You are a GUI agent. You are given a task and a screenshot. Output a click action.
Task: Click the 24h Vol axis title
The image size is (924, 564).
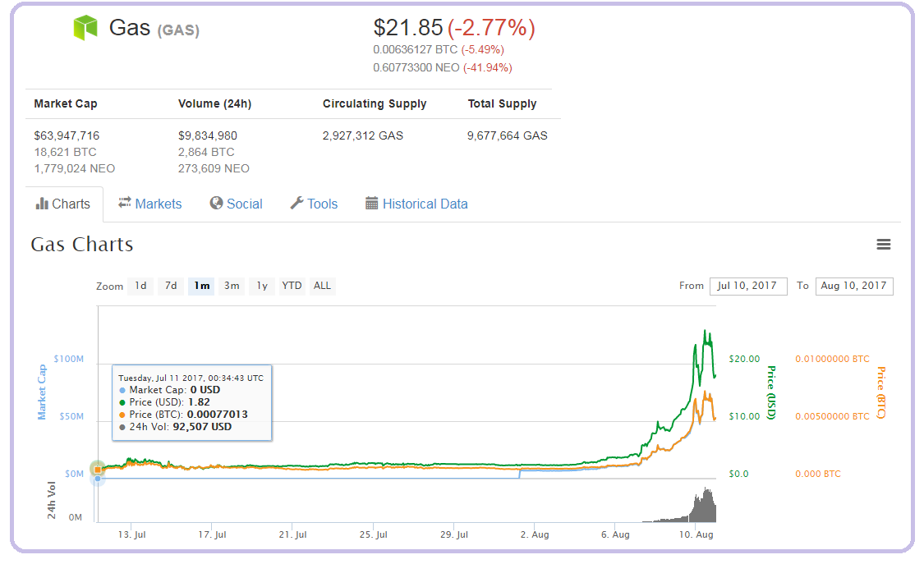click(52, 501)
